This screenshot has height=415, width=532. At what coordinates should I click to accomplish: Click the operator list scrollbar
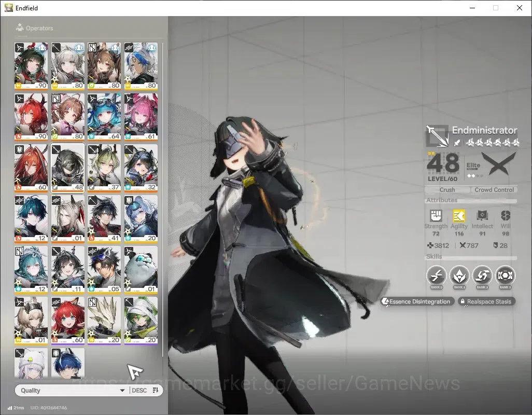point(163,200)
